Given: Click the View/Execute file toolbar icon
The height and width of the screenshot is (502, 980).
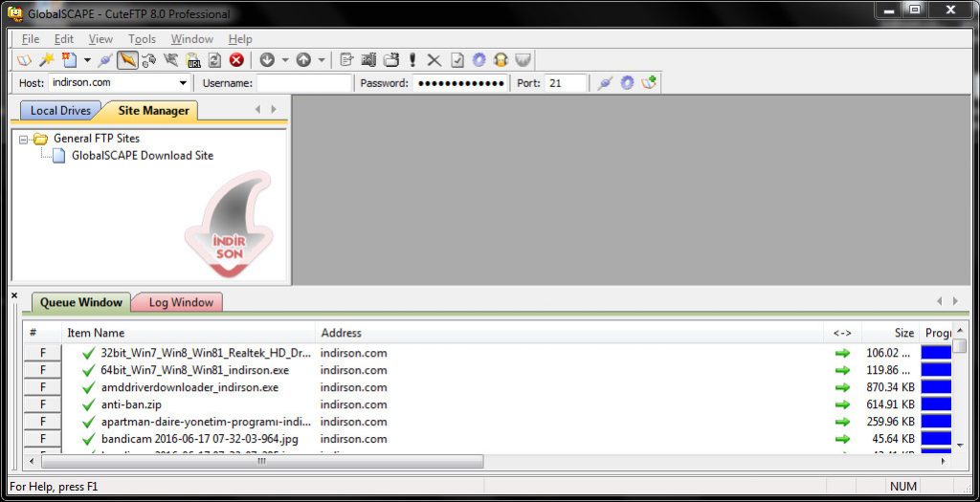Looking at the screenshot, I should click(368, 60).
